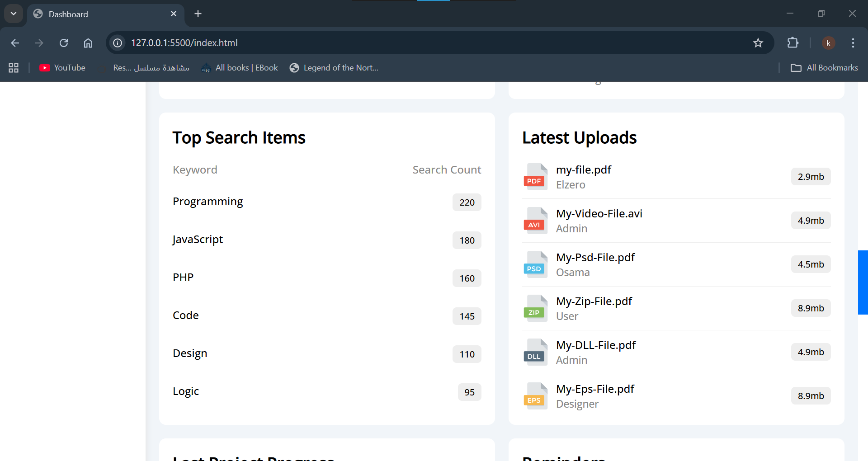Image resolution: width=868 pixels, height=461 pixels.
Task: Click the PSD file icon next to Osama's upload
Action: tap(535, 264)
